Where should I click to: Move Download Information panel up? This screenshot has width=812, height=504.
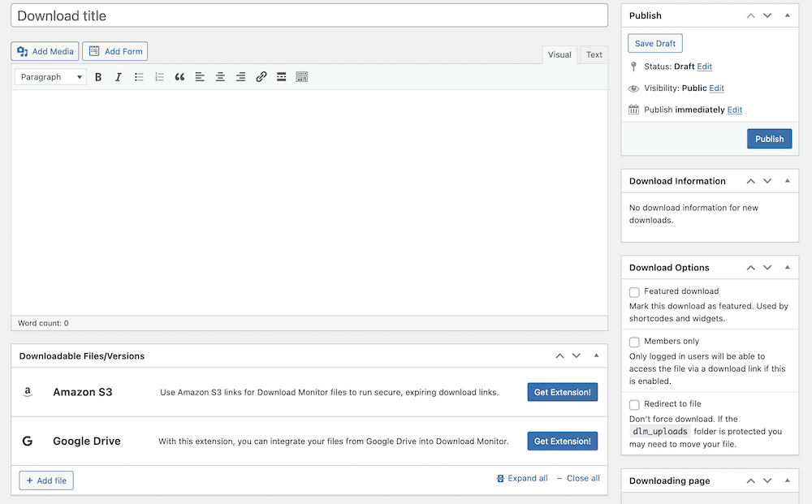coord(751,181)
